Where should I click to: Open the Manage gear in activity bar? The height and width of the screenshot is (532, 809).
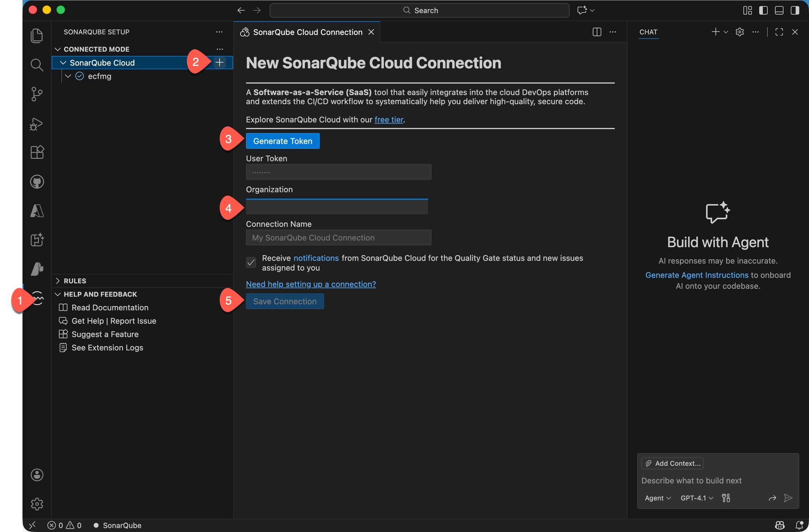pyautogui.click(x=37, y=504)
